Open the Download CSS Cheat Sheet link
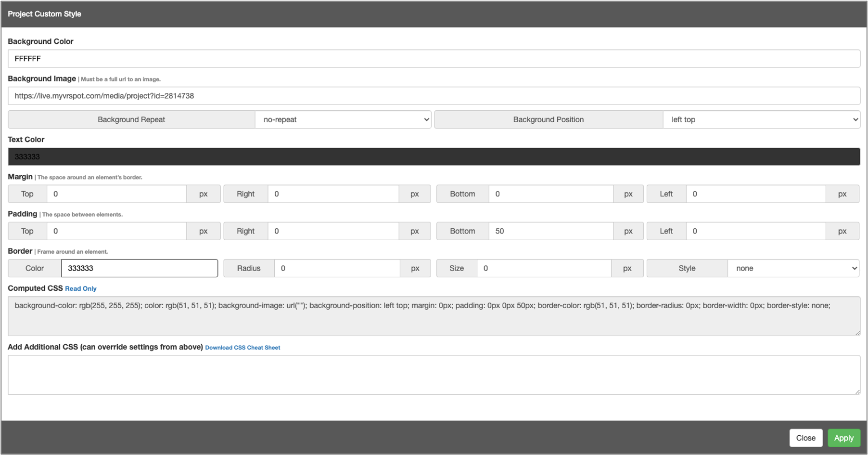Image resolution: width=868 pixels, height=455 pixels. [243, 348]
